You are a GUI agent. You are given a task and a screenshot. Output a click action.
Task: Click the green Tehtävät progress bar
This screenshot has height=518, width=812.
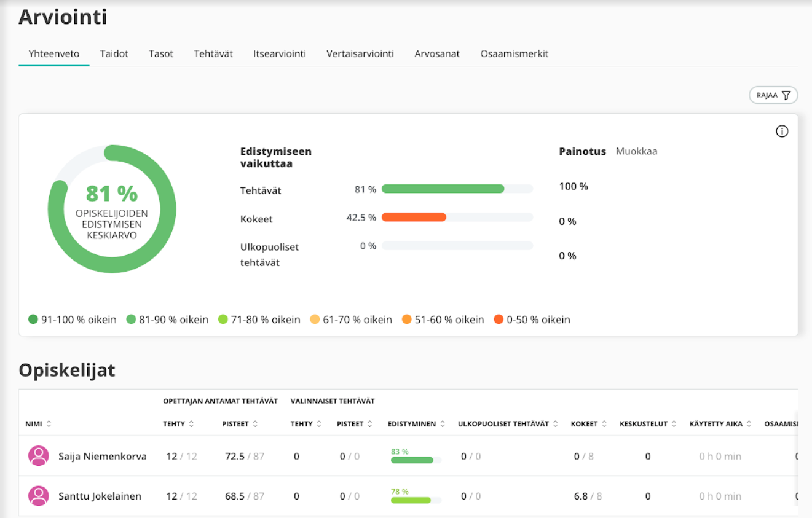point(443,189)
